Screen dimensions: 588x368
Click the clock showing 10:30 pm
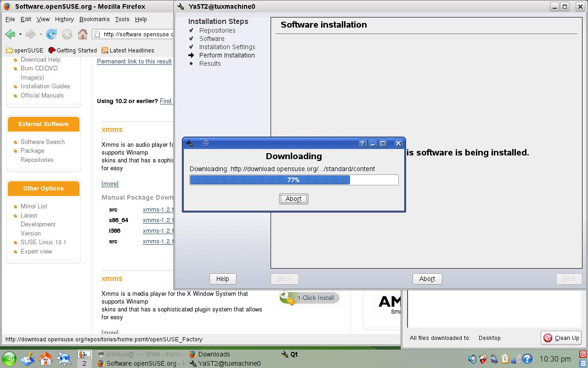click(x=555, y=359)
